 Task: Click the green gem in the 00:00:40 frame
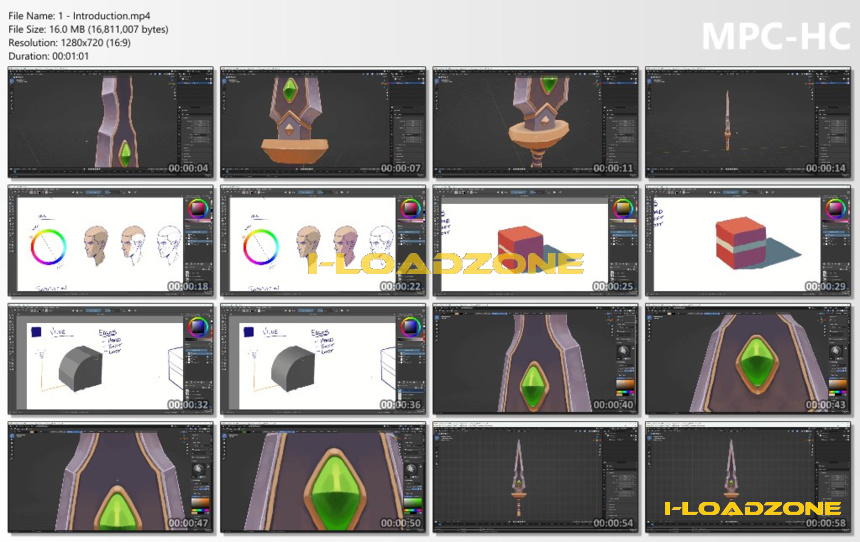click(533, 386)
